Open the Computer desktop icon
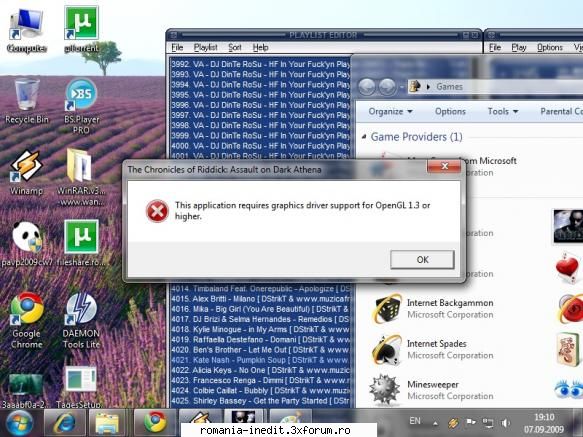This screenshot has width=583, height=437. [26, 30]
